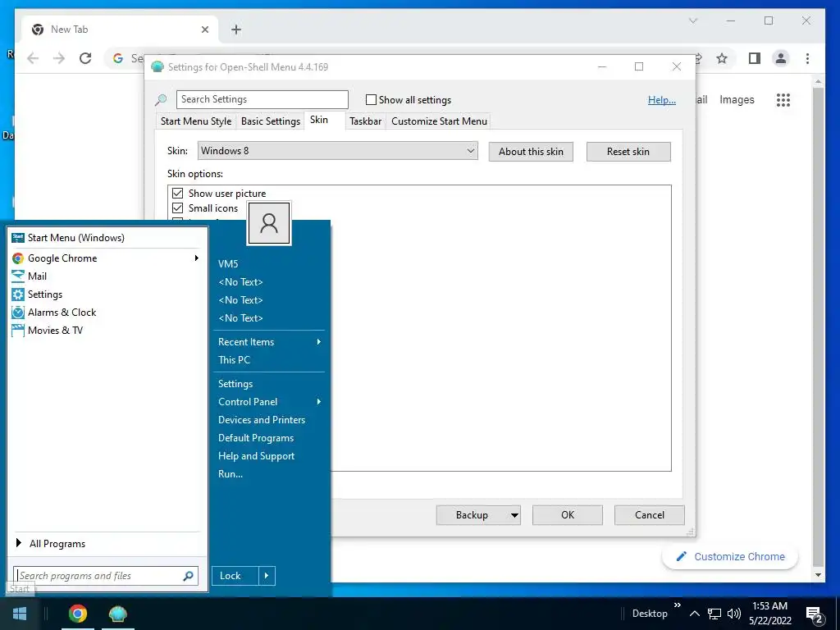
Task: Open a new Chrome tab with the plus button
Action: pyautogui.click(x=236, y=30)
